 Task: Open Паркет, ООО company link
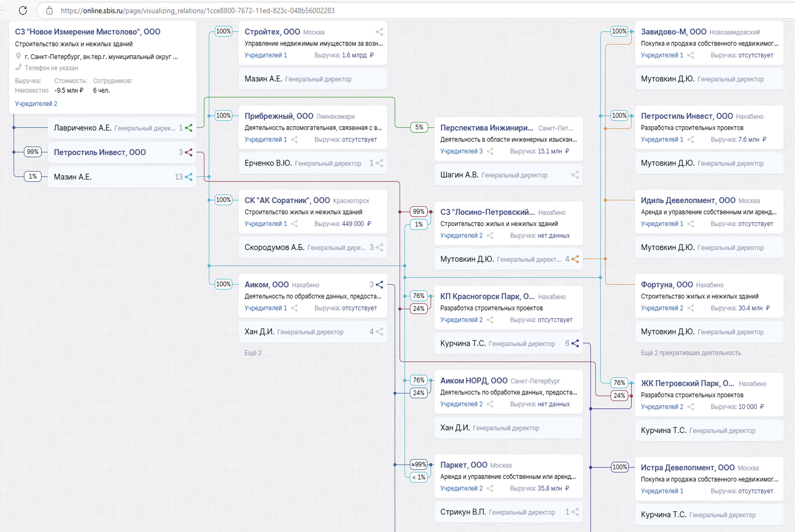(464, 465)
